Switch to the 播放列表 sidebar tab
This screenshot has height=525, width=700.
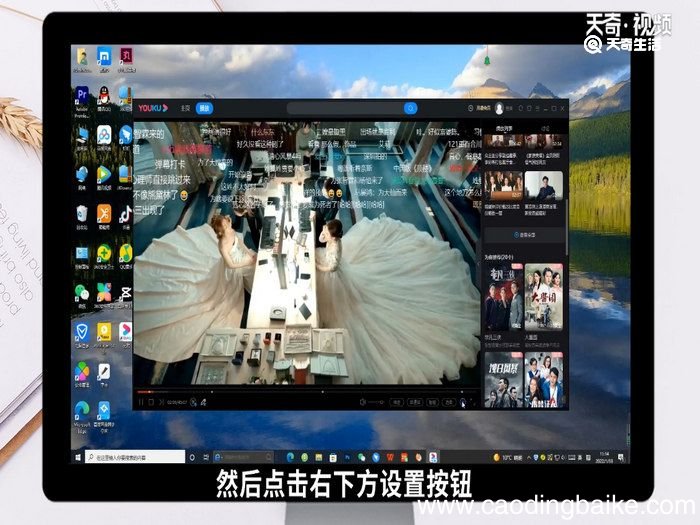(504, 129)
